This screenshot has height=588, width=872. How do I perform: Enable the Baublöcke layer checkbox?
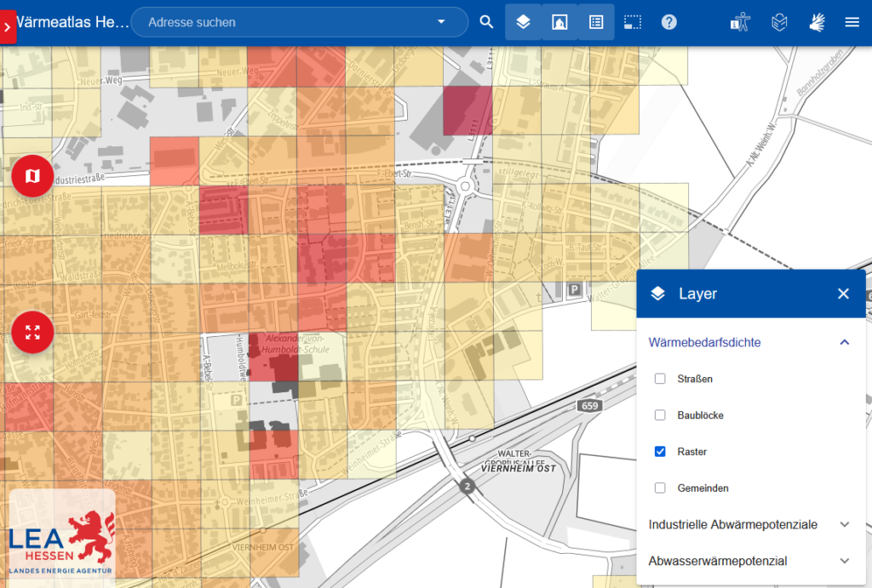click(x=660, y=415)
